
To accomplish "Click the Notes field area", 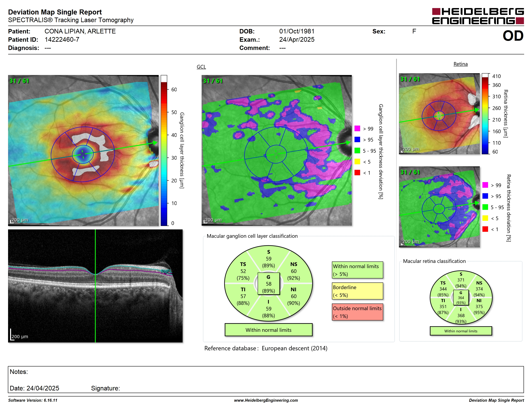I will [266, 379].
